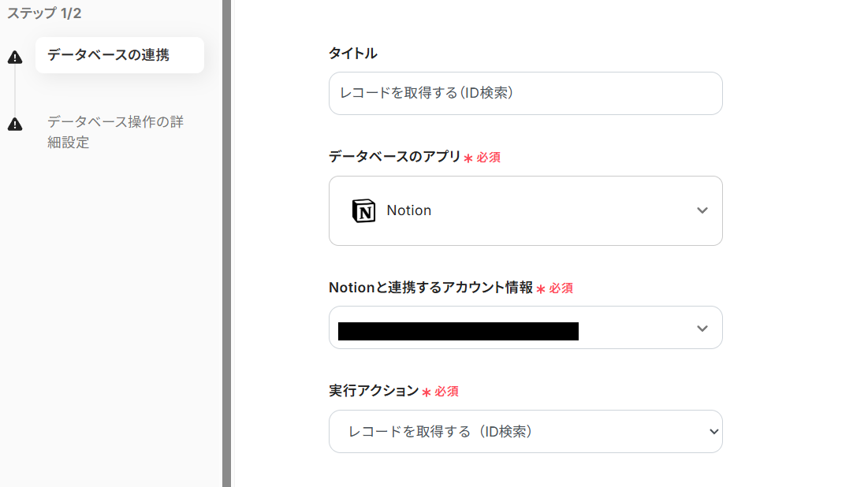Expand the Notion account selection dropdown
The height and width of the screenshot is (487, 868).
tap(525, 328)
